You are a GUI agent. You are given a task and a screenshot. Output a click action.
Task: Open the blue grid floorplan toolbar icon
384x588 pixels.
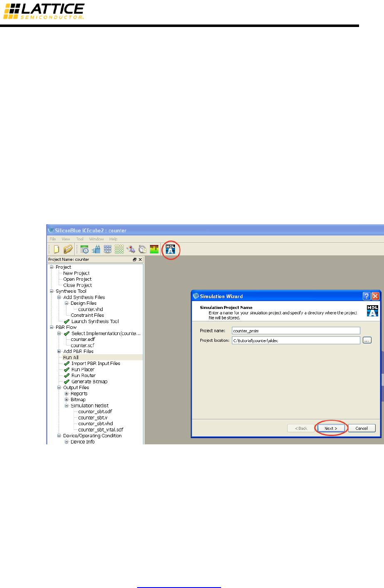point(108,249)
